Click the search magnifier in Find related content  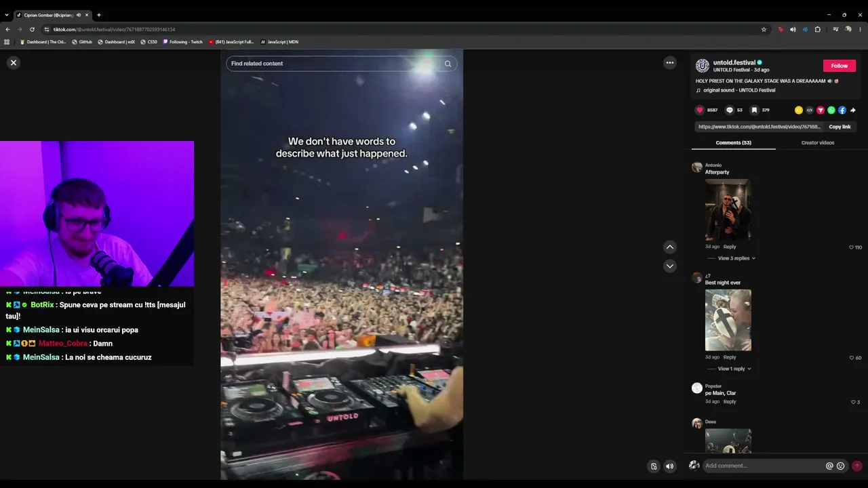point(448,64)
